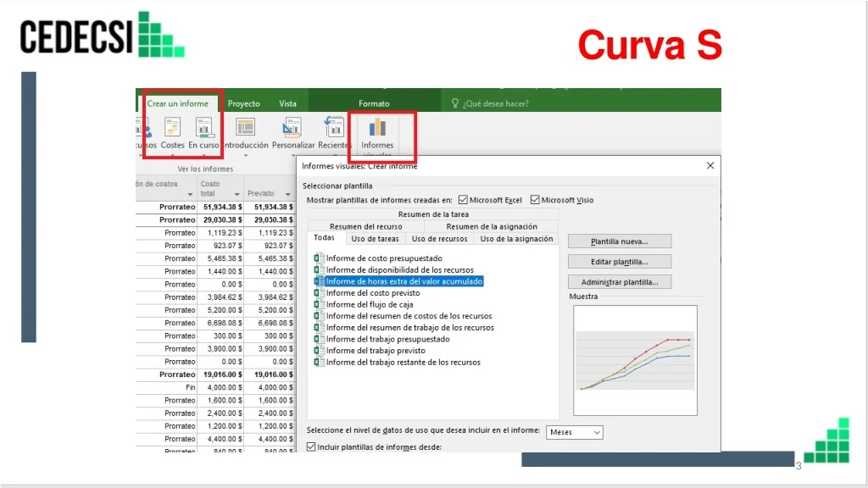Click Excel icon of Informe del trabajo presupuestado
Screen dimensions: 868x488
point(319,339)
